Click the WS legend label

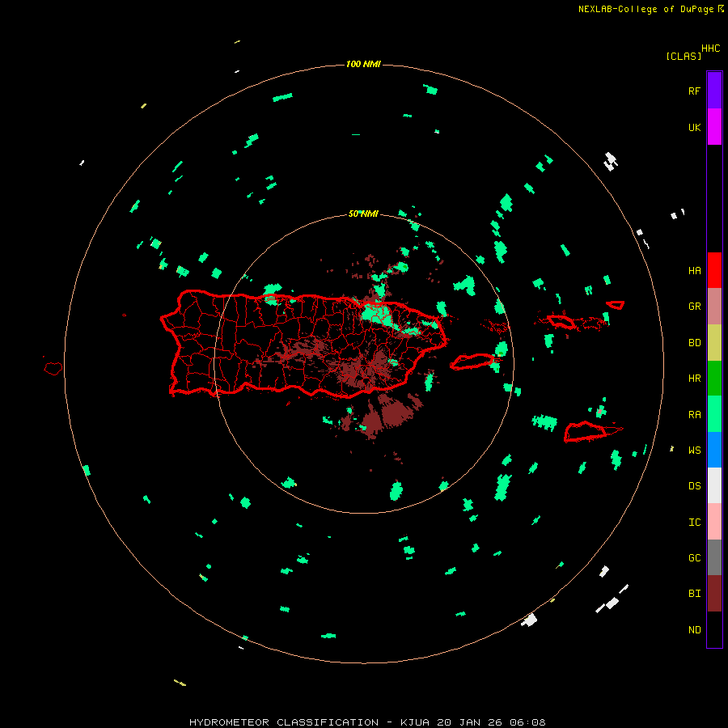coord(694,450)
